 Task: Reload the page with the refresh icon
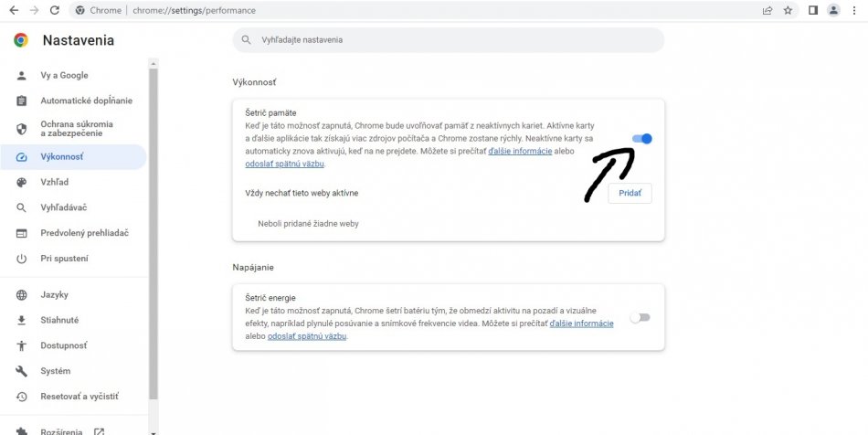pyautogui.click(x=55, y=10)
